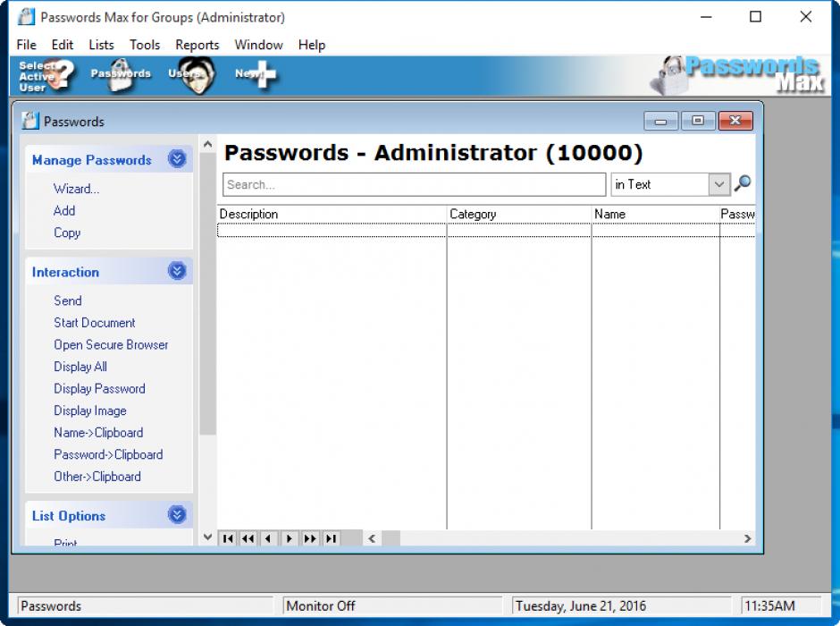Click the Display Image link
Screen dimensions: 840x626
pyautogui.click(x=90, y=410)
